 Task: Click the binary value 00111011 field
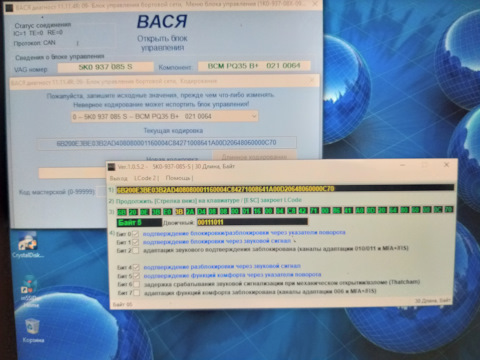coord(252,222)
